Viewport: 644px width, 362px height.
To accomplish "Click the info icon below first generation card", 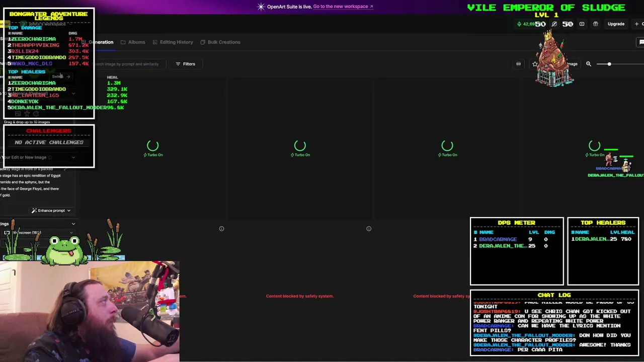I will click(221, 229).
